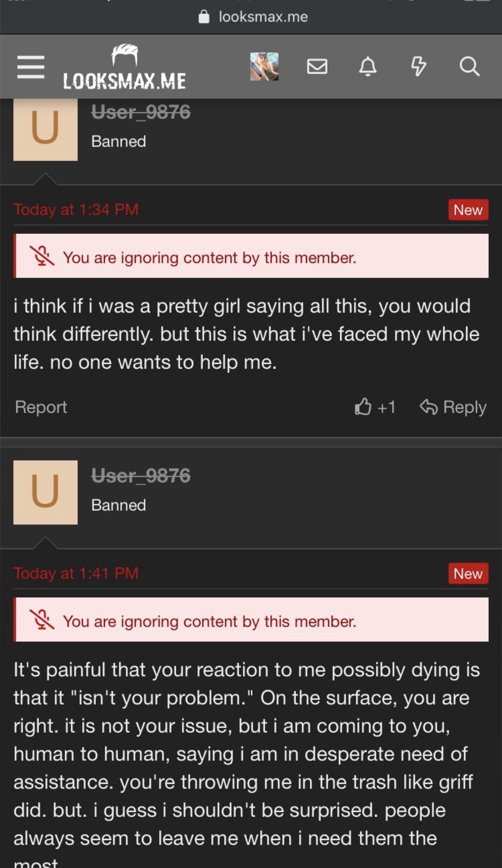
Task: Click the lightning bolt What's New icon
Action: point(418,66)
